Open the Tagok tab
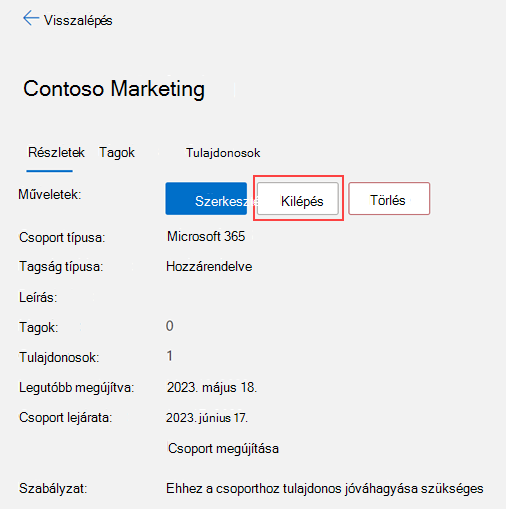The image size is (506, 509). (117, 153)
